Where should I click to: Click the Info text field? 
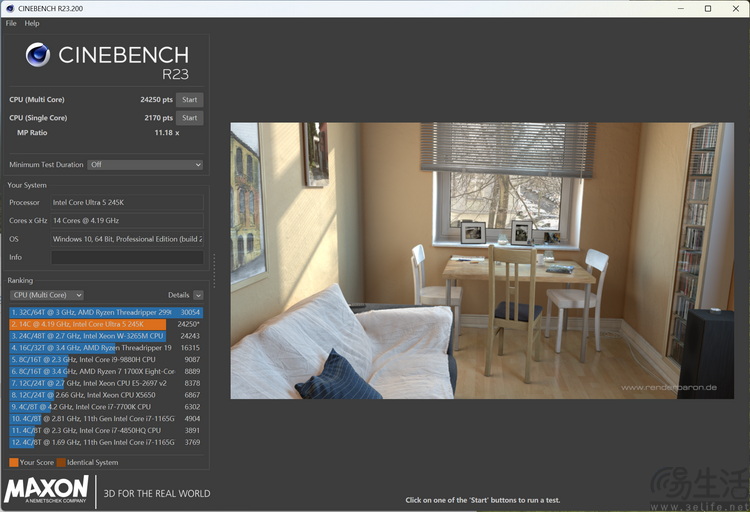click(x=127, y=257)
